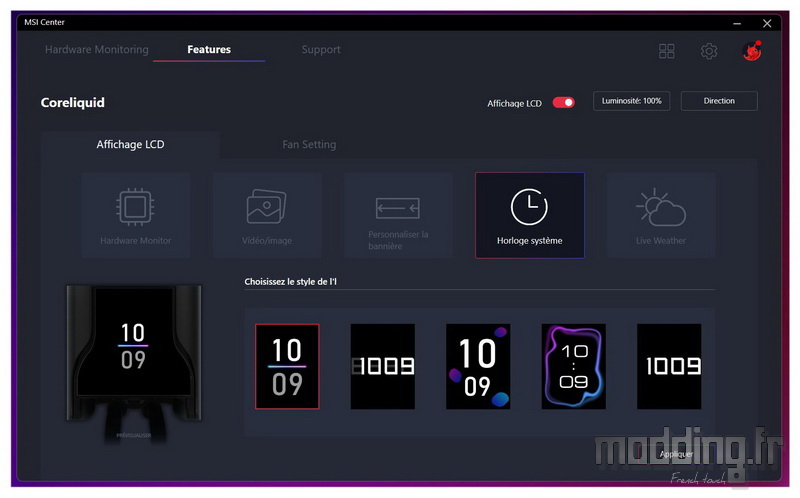
Task: Open the Live Weather display mode
Action: 661,215
